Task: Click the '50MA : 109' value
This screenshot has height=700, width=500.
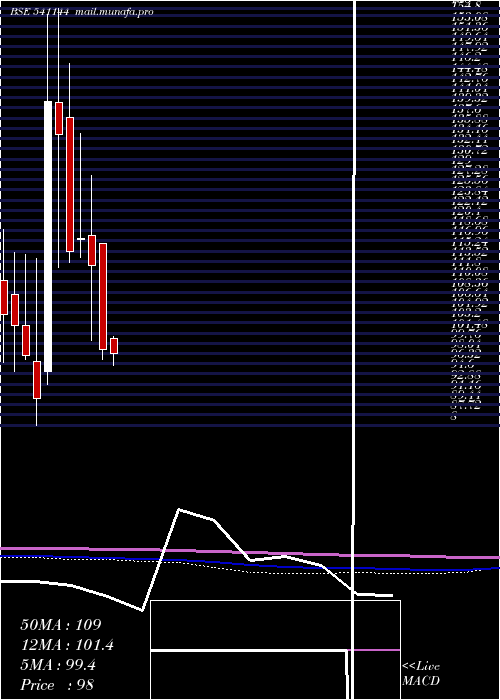Action: tap(61, 625)
